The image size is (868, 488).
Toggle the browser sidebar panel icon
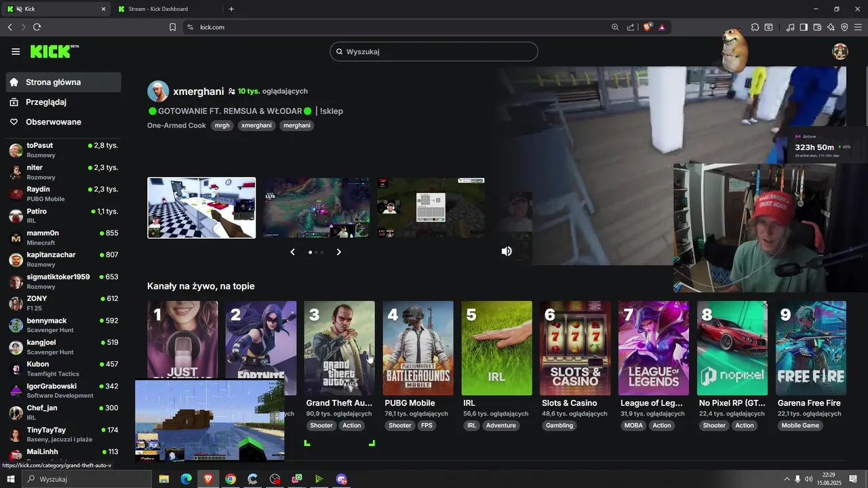[x=804, y=27]
